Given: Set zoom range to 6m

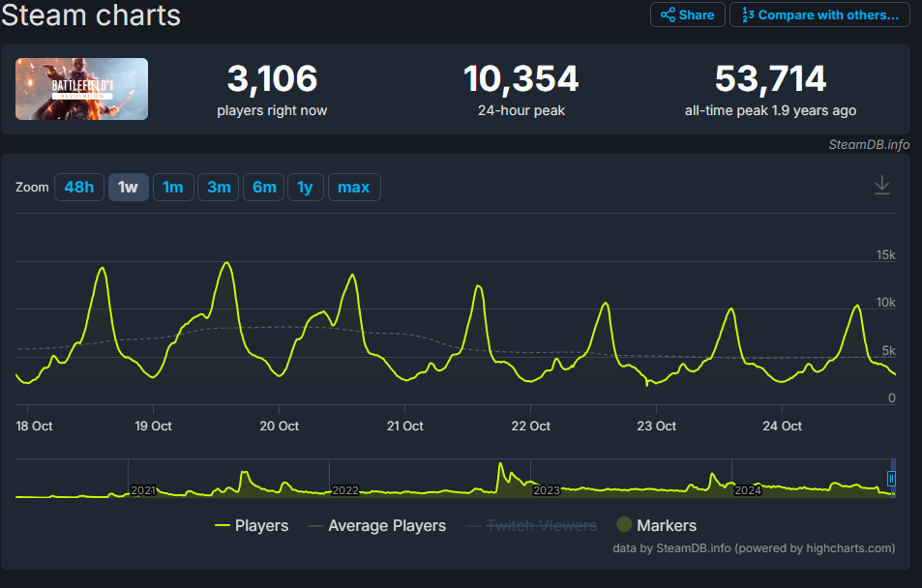Looking at the screenshot, I should (264, 187).
